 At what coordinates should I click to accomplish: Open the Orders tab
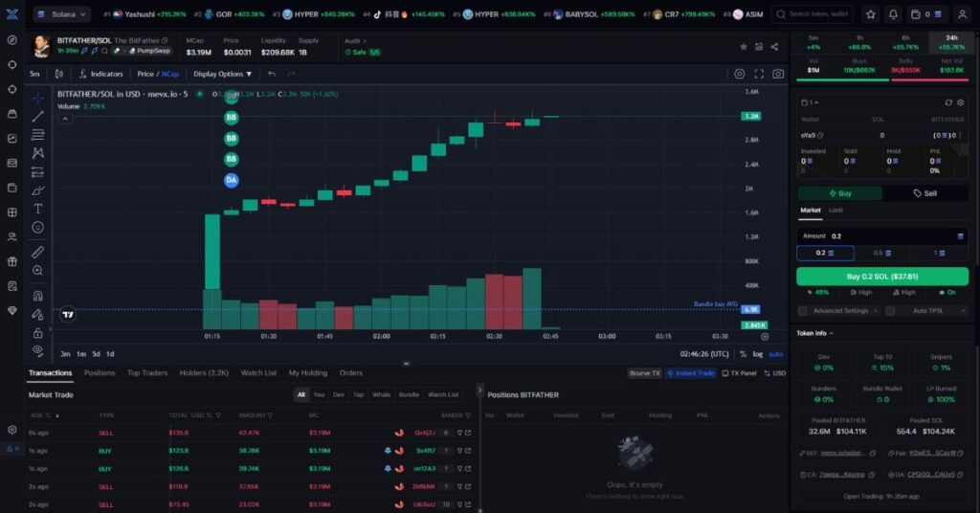[x=350, y=373]
